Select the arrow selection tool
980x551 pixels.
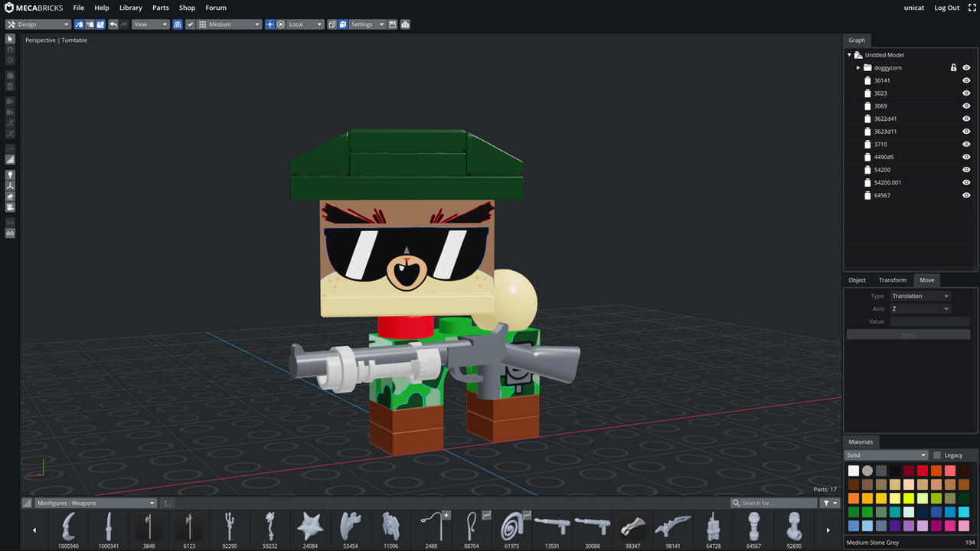click(x=10, y=38)
